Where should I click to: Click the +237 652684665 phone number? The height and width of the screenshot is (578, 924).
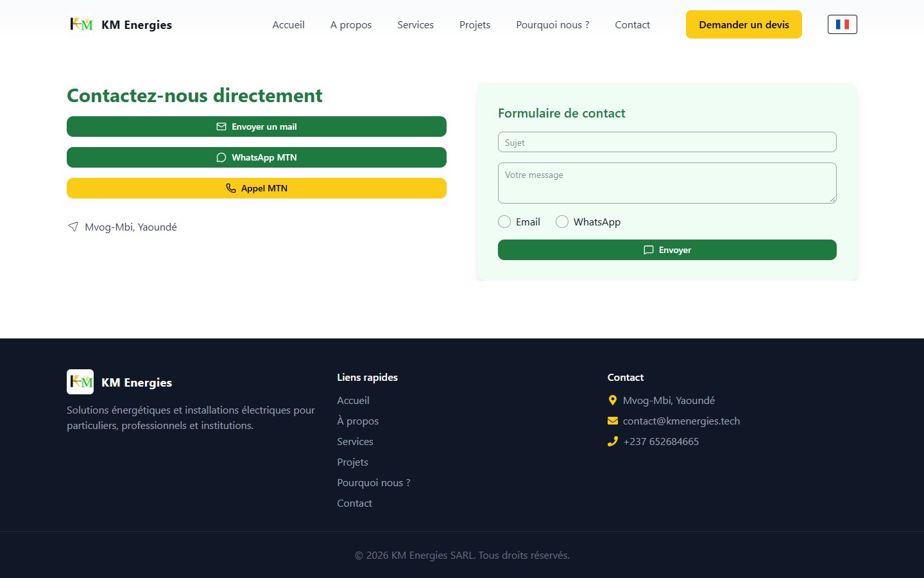coord(661,441)
